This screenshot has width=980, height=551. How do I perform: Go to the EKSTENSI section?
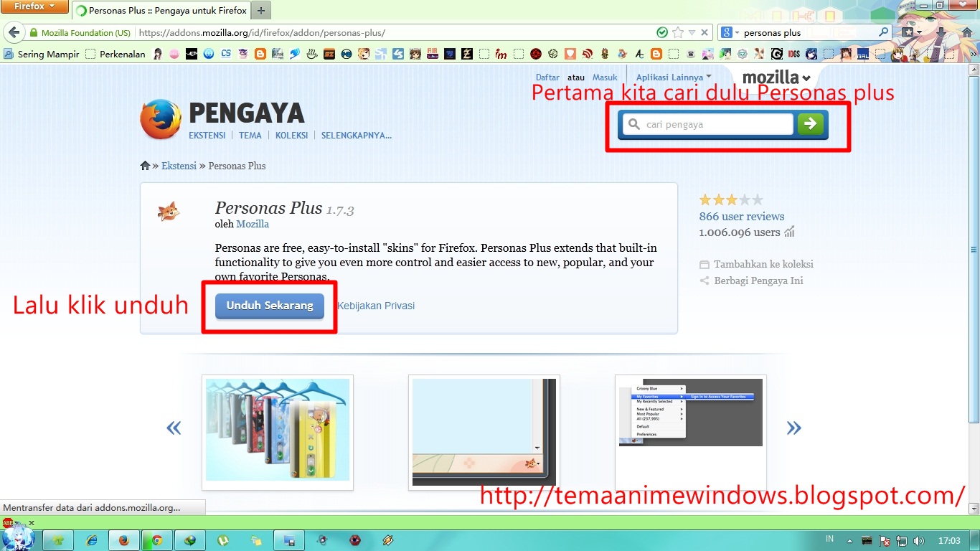(x=207, y=136)
